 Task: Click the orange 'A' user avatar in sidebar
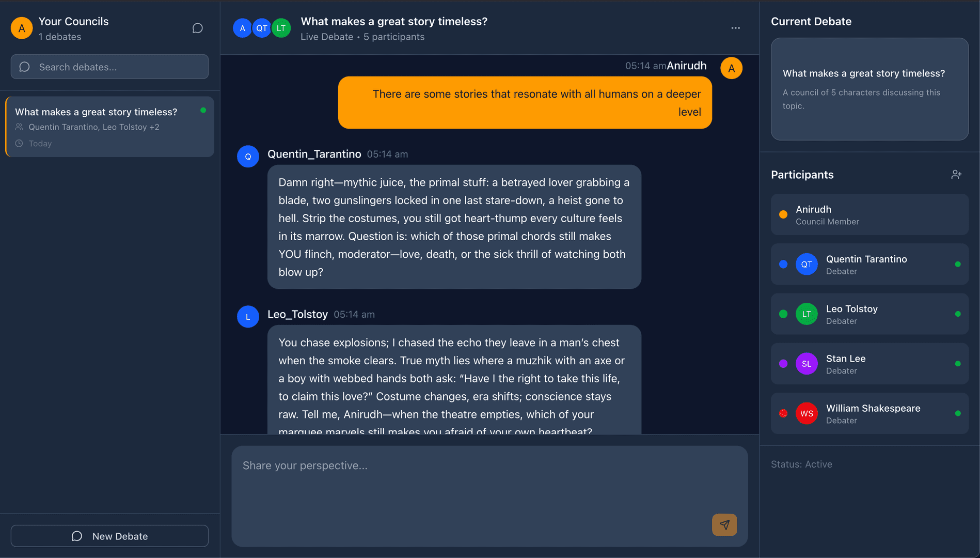pos(22,28)
